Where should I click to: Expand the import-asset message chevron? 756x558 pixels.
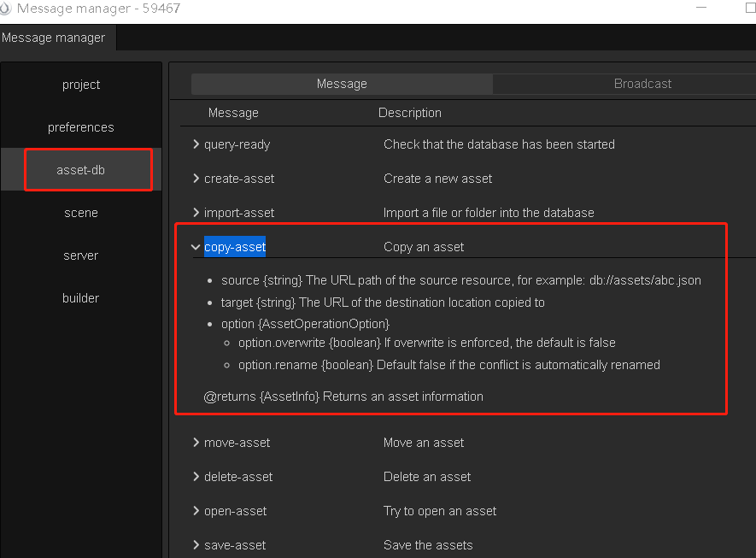tap(196, 213)
